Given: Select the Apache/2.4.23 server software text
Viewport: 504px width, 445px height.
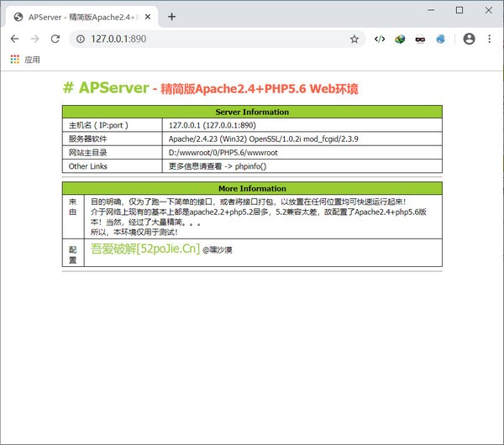Looking at the screenshot, I should (263, 139).
